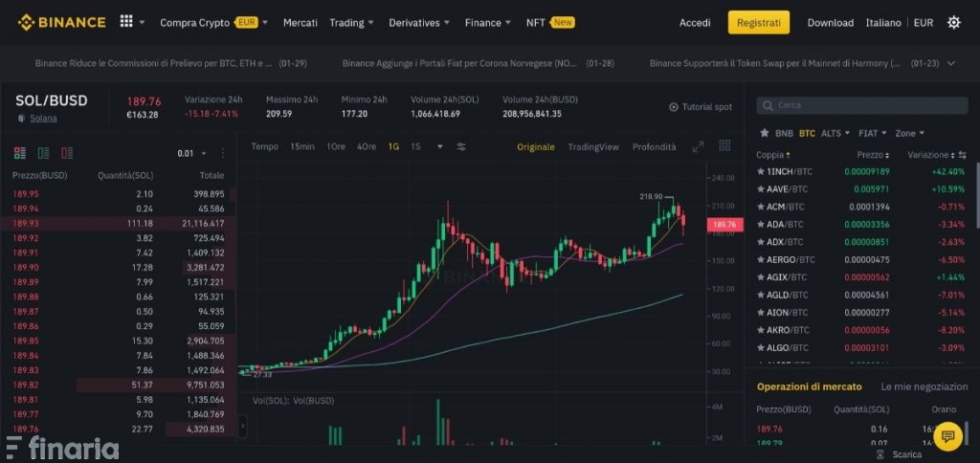Viewport: 980px width, 463px height.
Task: Open Finance dropdown menu
Action: pyautogui.click(x=487, y=23)
